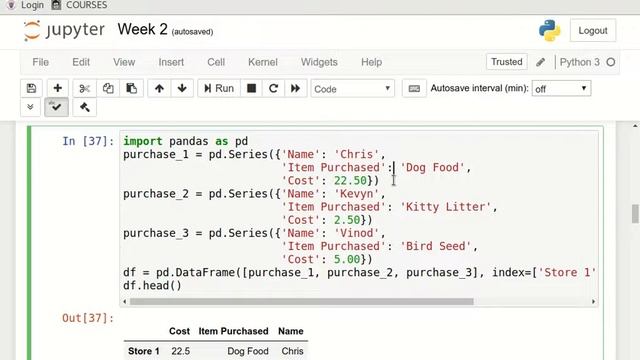640x360 pixels.
Task: Interrupt the kernel with the stop icon
Action: point(251,89)
